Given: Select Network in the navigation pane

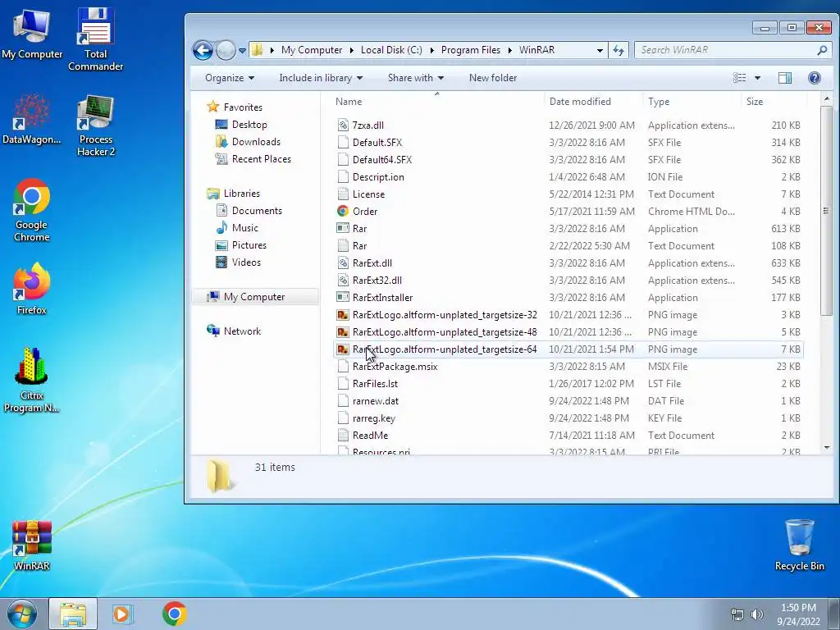Looking at the screenshot, I should 242,331.
